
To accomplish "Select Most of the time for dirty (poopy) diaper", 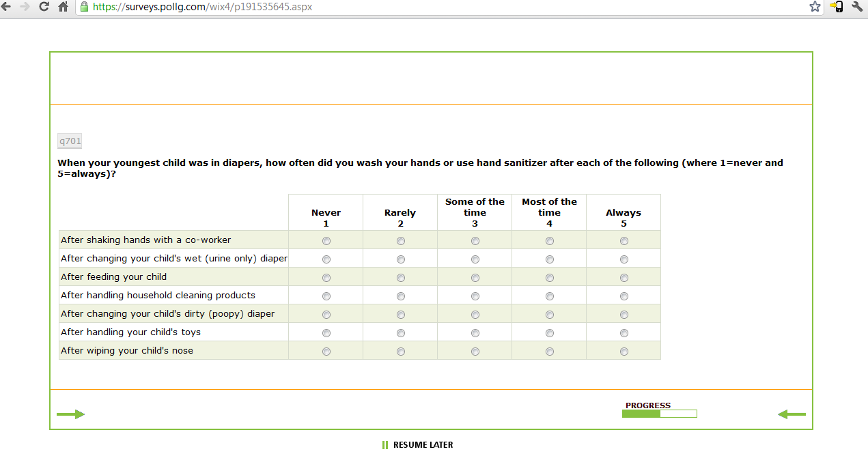I will pos(549,315).
